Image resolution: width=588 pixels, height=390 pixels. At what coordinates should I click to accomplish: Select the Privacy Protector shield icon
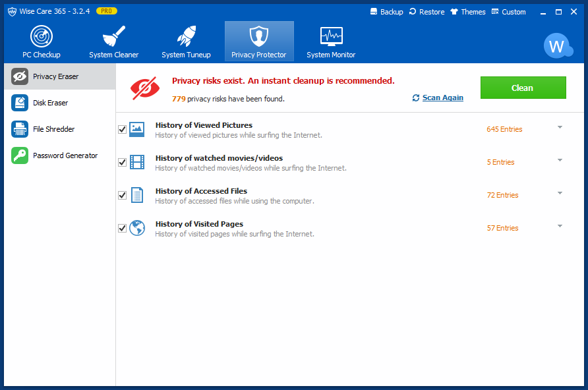[259, 36]
